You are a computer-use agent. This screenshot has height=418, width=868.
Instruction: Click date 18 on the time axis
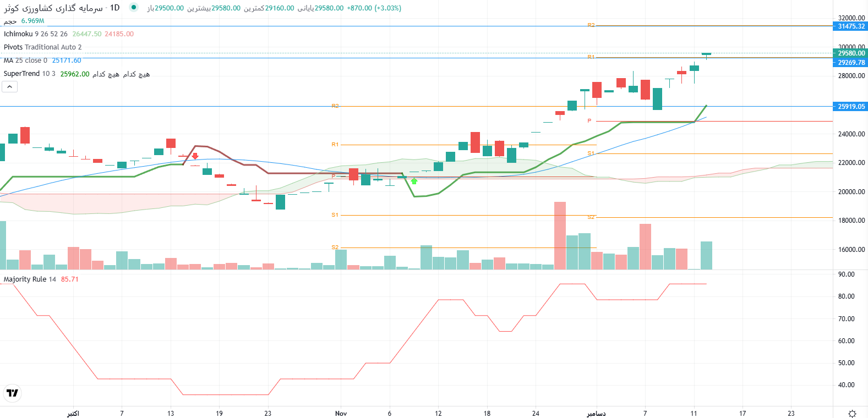tap(487, 414)
